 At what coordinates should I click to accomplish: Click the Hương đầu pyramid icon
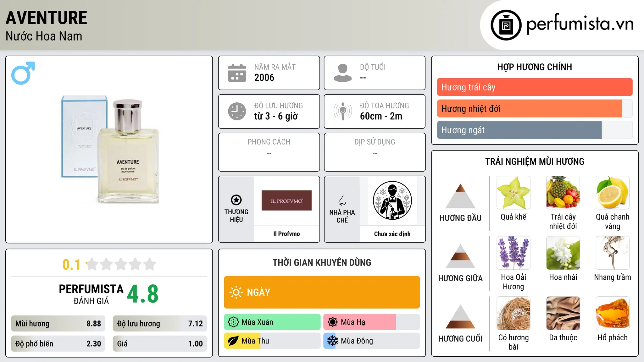[x=460, y=195]
